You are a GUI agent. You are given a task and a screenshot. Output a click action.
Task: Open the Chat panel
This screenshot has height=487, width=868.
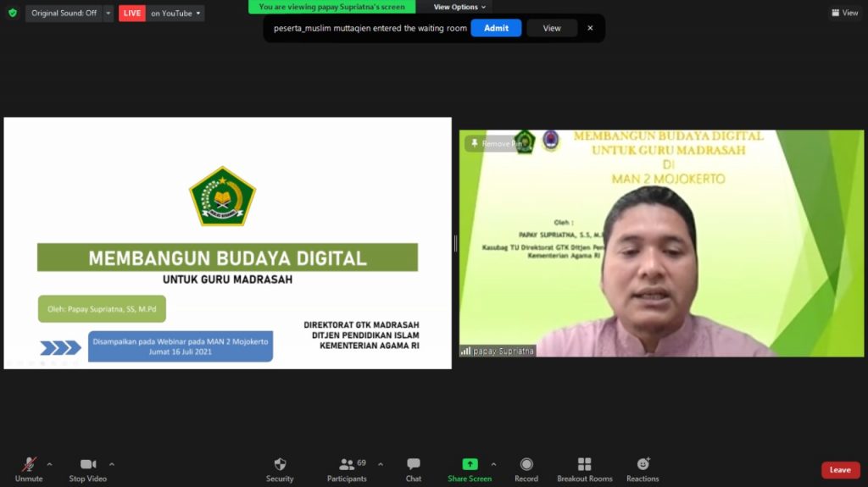click(413, 469)
